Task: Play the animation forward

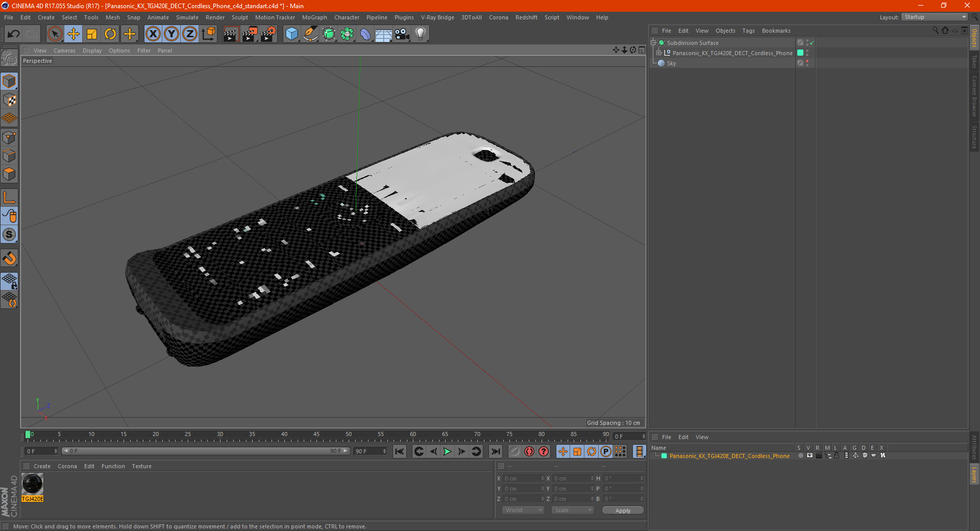Action: 447,451
